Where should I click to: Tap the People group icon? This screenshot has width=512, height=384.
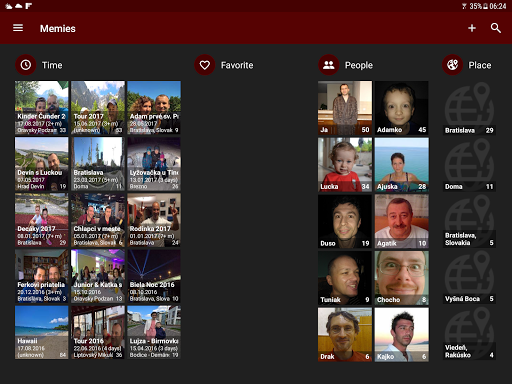tap(329, 65)
